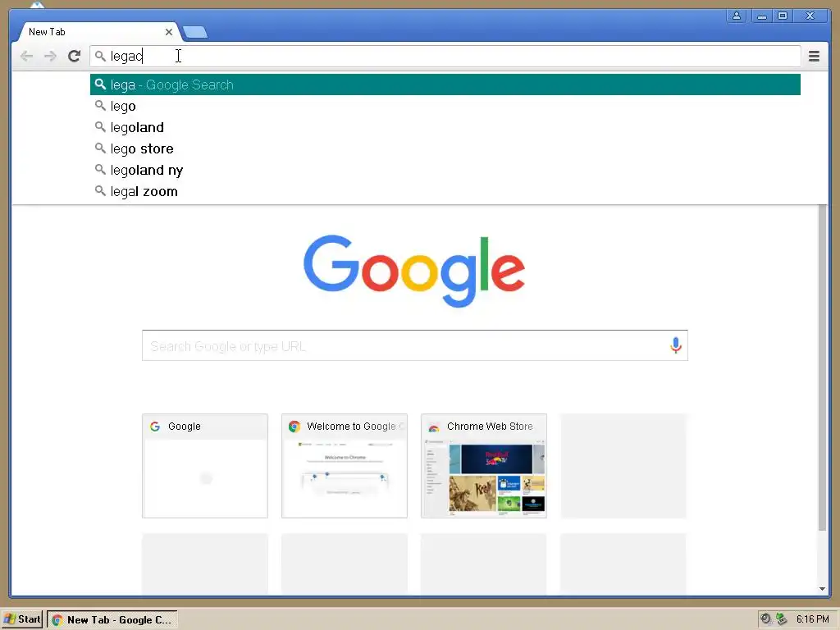840x630 pixels.
Task: Click the scrollbar down arrow
Action: 822,589
